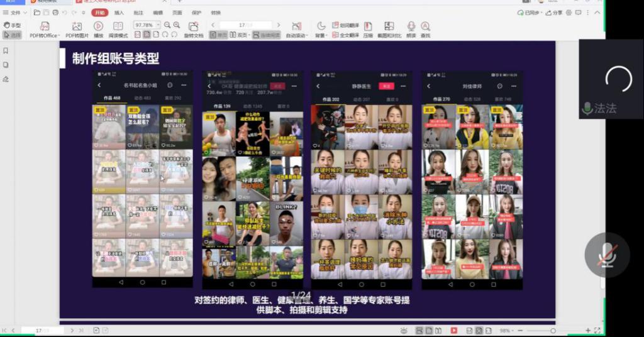
Task: Open the 自动滚动 dropdown
Action: [296, 36]
